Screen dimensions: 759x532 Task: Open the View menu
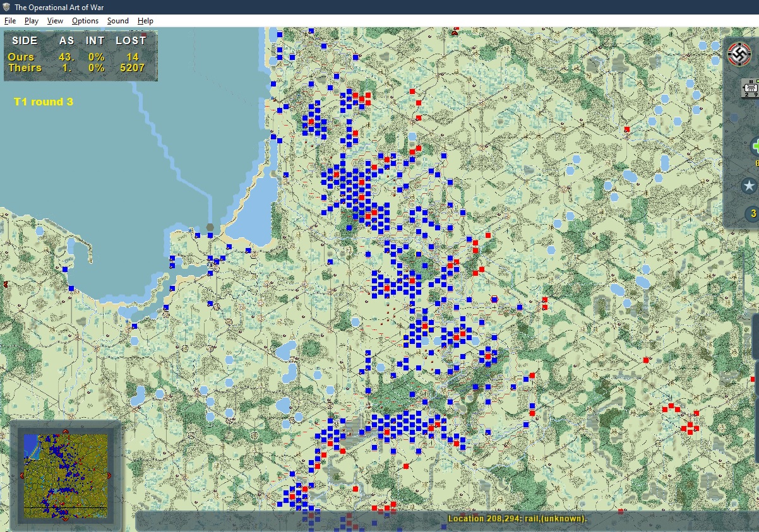tap(55, 21)
